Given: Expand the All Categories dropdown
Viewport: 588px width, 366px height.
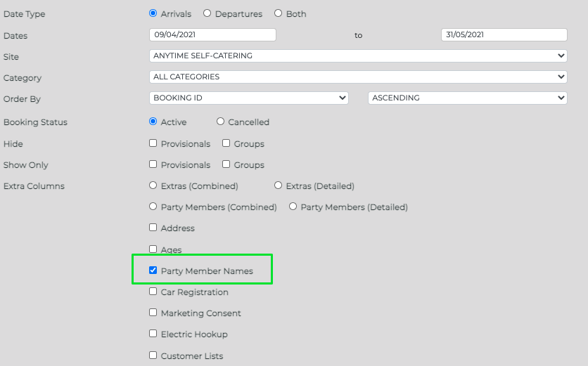Looking at the screenshot, I should point(358,77).
